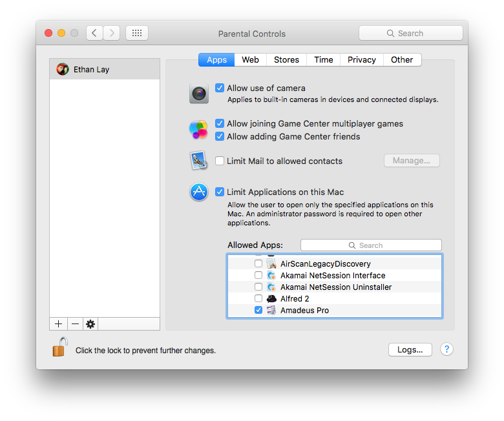This screenshot has width=504, height=421.
Task: Select Ethan Lay user account
Action: (x=105, y=69)
